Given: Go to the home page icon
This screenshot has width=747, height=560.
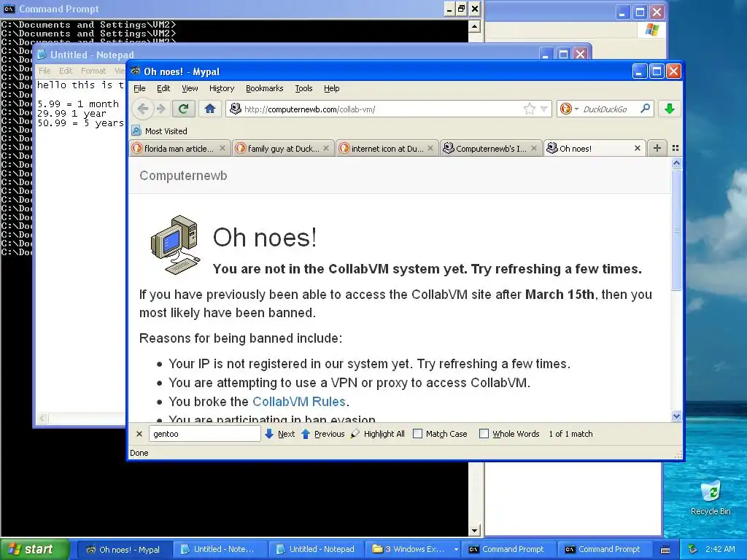Looking at the screenshot, I should click(x=209, y=109).
